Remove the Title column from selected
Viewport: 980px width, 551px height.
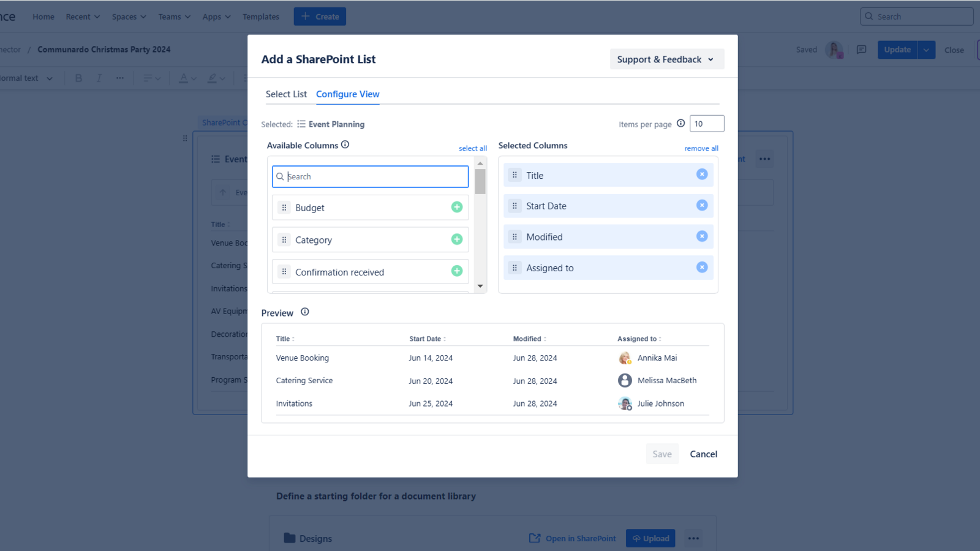(x=702, y=174)
